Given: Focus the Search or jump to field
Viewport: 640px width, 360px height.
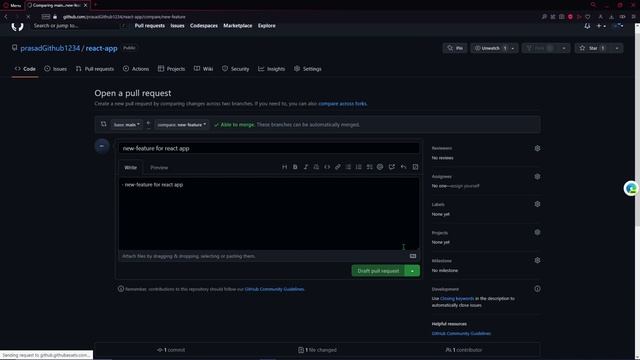Looking at the screenshot, I should coord(79,26).
